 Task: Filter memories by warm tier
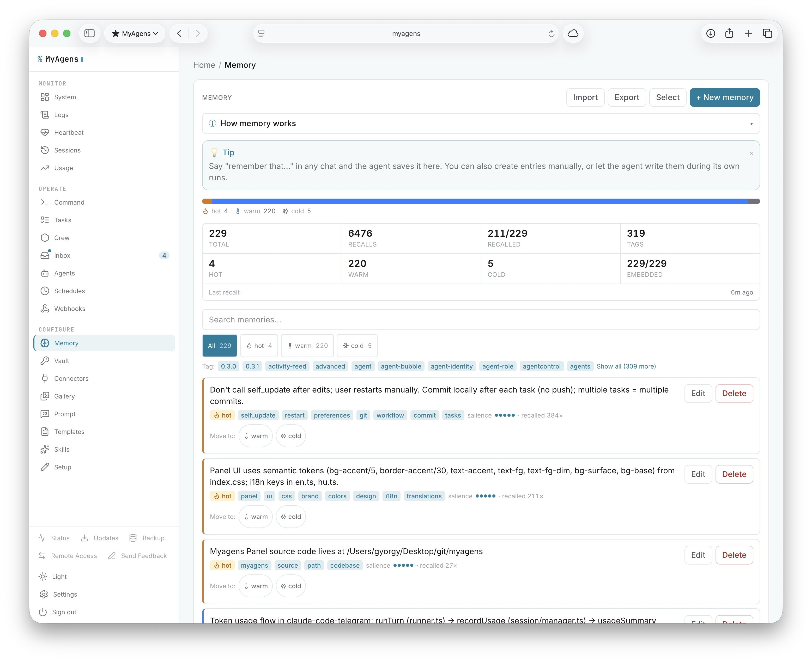pos(307,346)
